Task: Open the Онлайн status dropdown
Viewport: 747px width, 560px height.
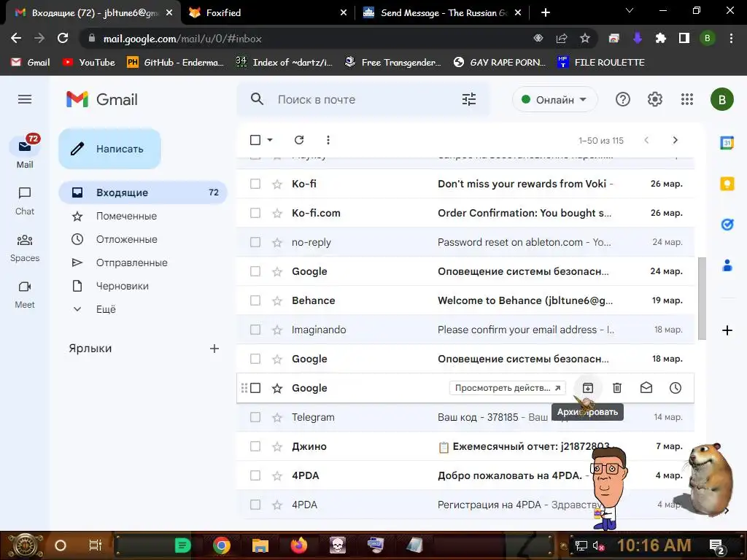Action: (554, 99)
